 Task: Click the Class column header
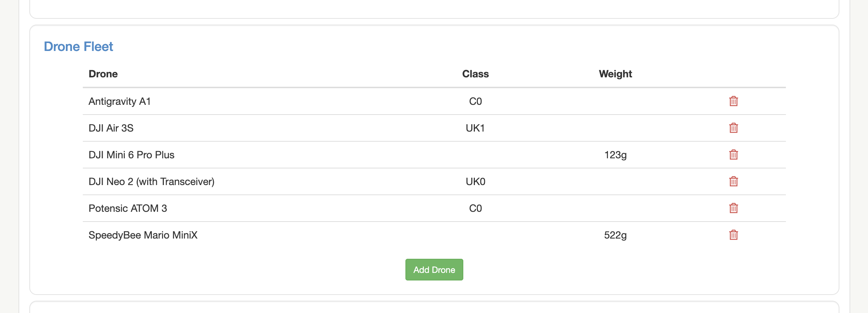(x=475, y=74)
